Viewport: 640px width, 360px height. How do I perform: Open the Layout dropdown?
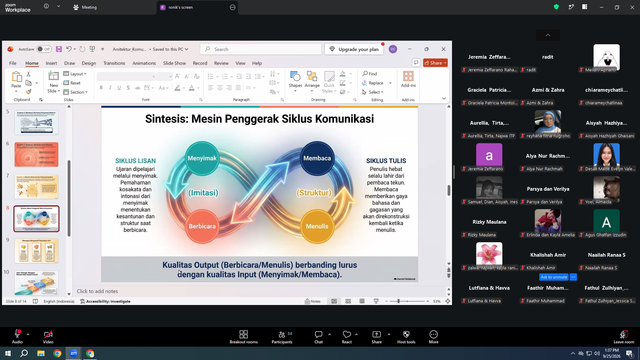point(75,74)
